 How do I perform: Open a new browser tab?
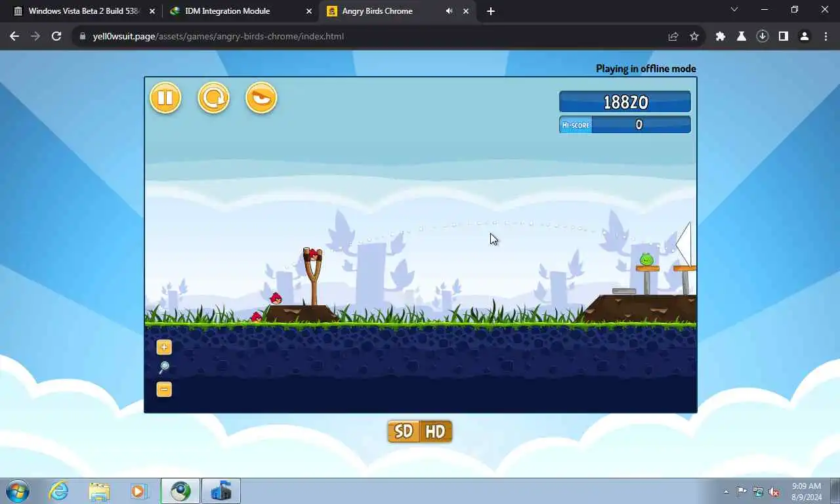click(x=491, y=11)
